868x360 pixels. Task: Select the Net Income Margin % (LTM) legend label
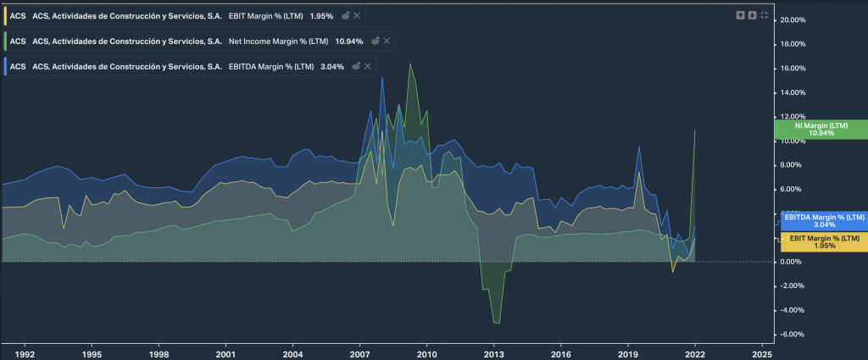tap(281, 41)
